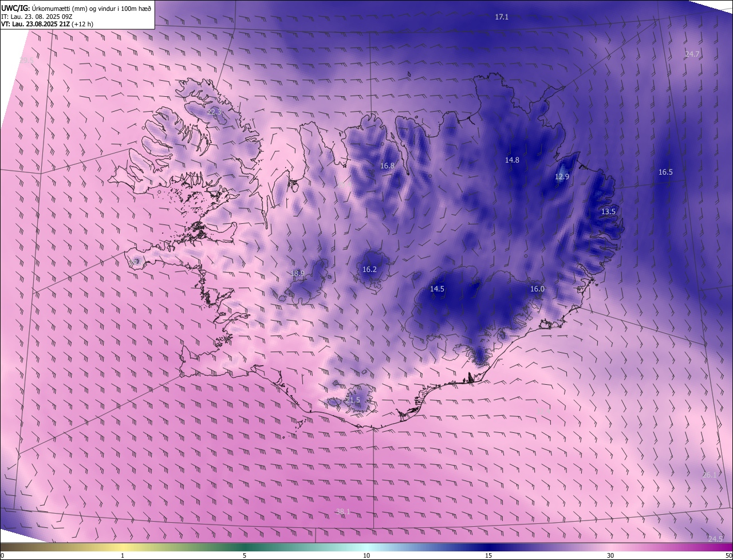The height and width of the screenshot is (560, 733).
Task: Click the 24.5 value label
Action: click(715, 539)
